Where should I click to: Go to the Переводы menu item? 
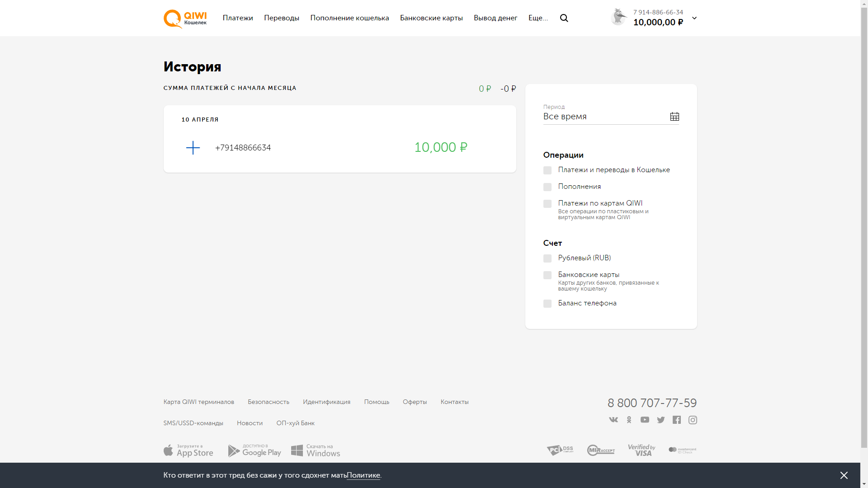coord(281,18)
